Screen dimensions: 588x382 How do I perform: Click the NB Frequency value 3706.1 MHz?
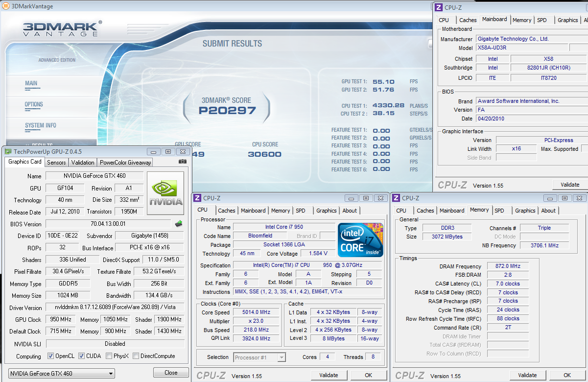click(544, 245)
